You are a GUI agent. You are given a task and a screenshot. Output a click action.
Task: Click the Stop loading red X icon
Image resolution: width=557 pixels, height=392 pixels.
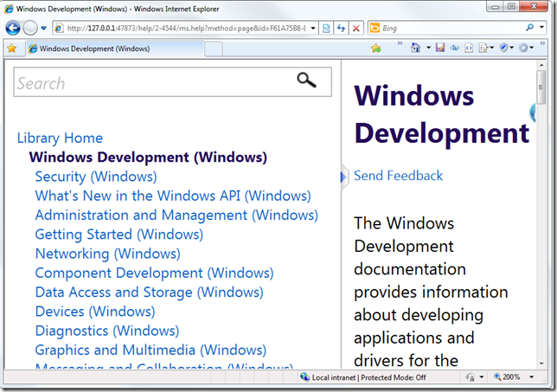pyautogui.click(x=355, y=28)
